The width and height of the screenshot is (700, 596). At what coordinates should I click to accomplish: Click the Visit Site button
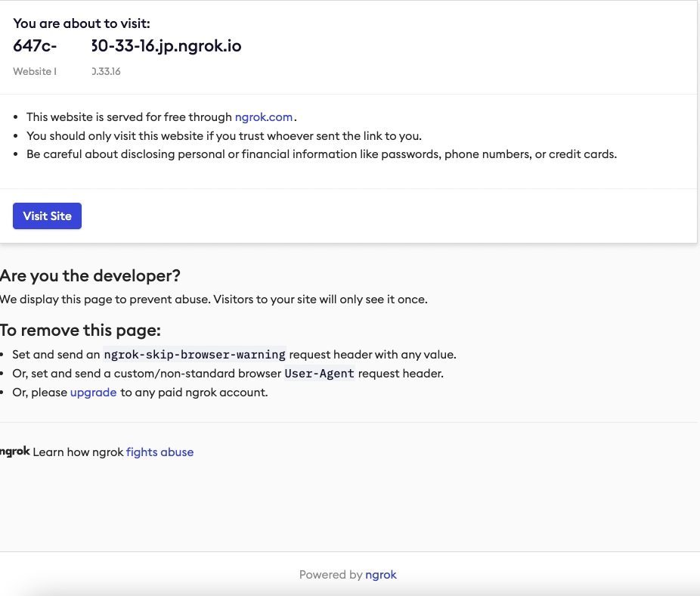[47, 216]
